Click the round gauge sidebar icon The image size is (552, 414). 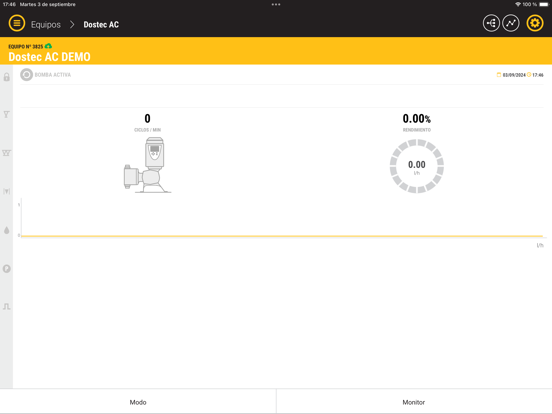pos(7,269)
